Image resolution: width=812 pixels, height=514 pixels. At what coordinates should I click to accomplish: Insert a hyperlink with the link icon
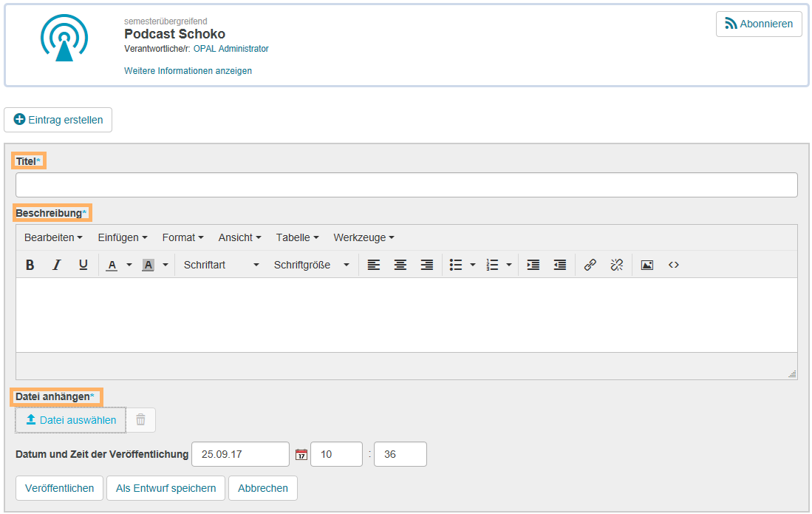pos(590,265)
